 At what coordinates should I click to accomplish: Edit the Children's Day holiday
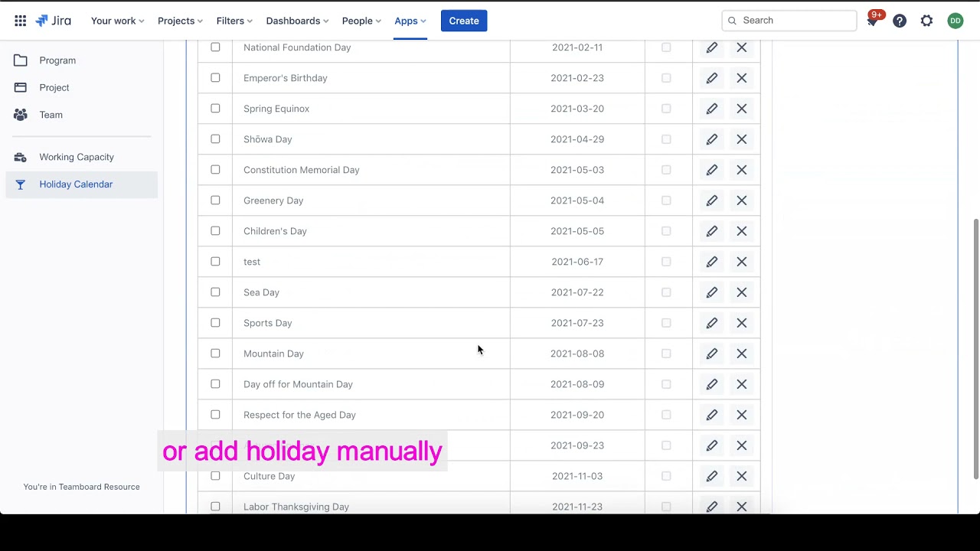pyautogui.click(x=712, y=231)
